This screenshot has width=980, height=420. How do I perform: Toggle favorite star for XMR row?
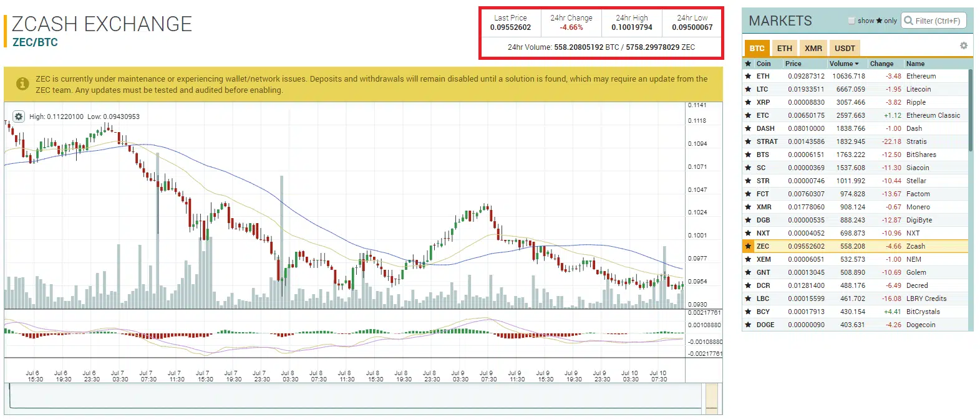(x=748, y=207)
